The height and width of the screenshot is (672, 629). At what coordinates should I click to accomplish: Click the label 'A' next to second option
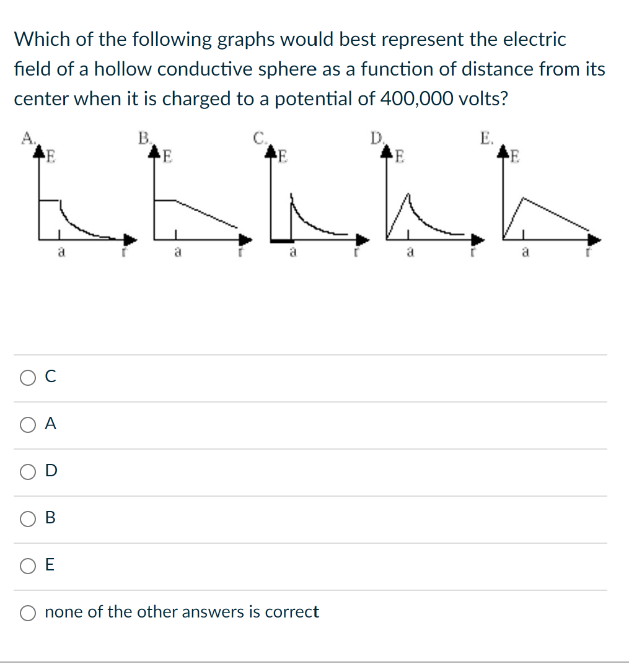51,424
